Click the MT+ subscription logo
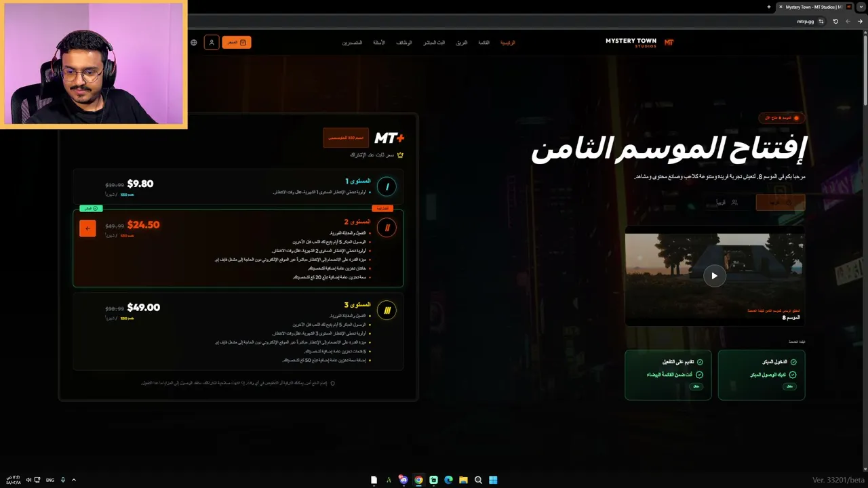Viewport: 868px width, 488px height. coord(389,138)
